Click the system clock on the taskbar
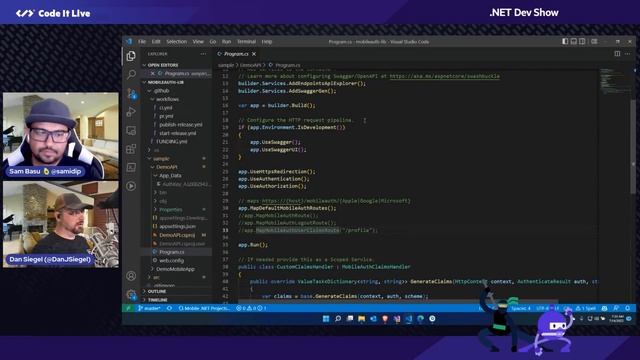 click(616, 319)
